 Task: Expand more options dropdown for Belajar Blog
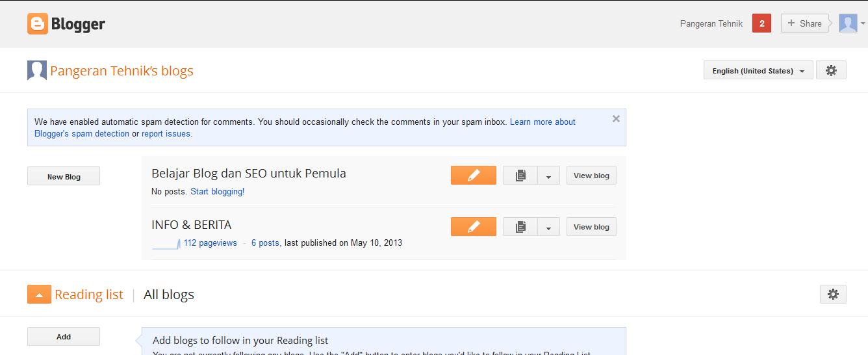[548, 176]
